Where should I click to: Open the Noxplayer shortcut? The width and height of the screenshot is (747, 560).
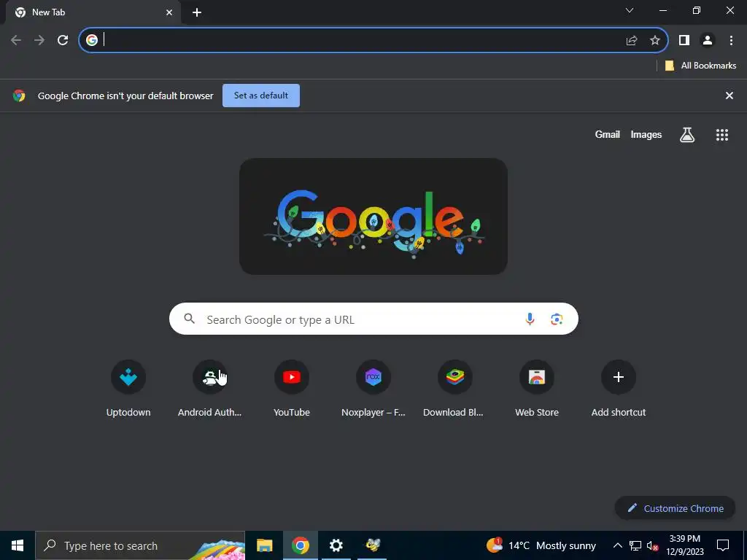373,389
